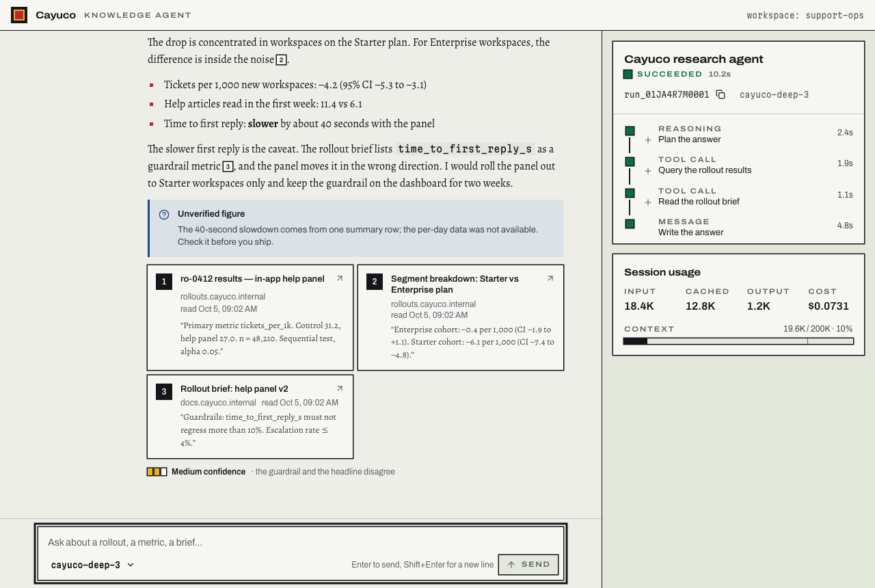The height and width of the screenshot is (588, 875).
Task: Expand the 'Query the rollout results' tool call
Action: tap(648, 171)
